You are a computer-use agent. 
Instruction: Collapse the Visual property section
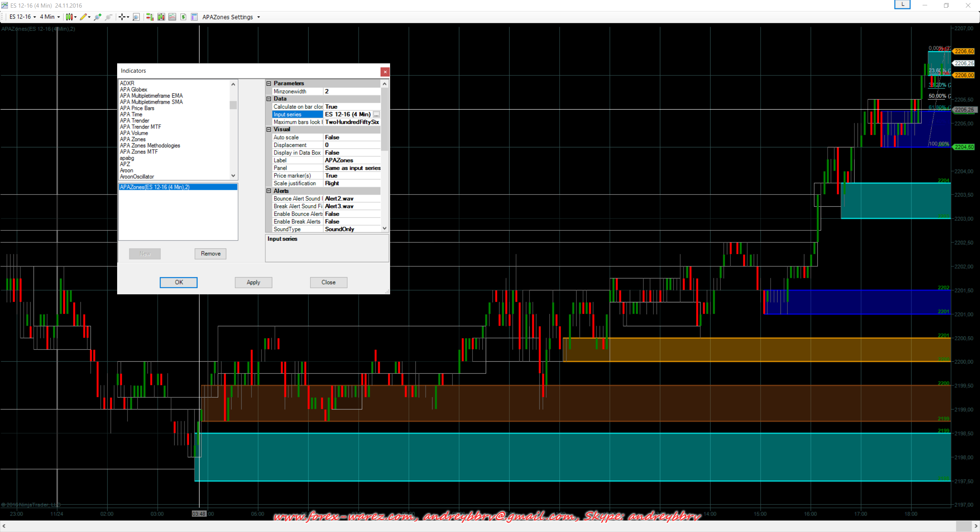click(x=269, y=129)
